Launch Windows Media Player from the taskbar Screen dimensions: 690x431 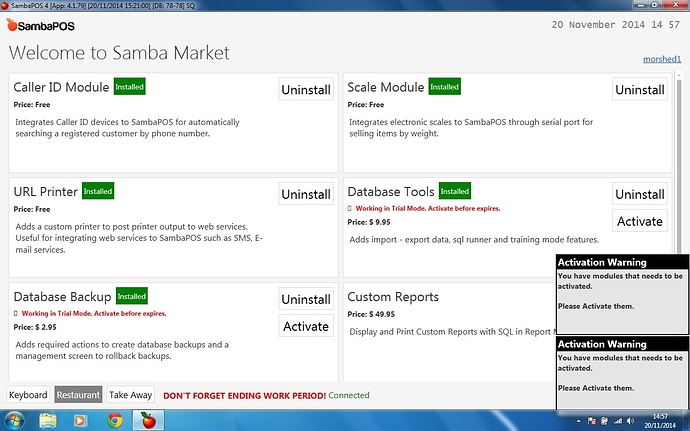[x=80, y=421]
